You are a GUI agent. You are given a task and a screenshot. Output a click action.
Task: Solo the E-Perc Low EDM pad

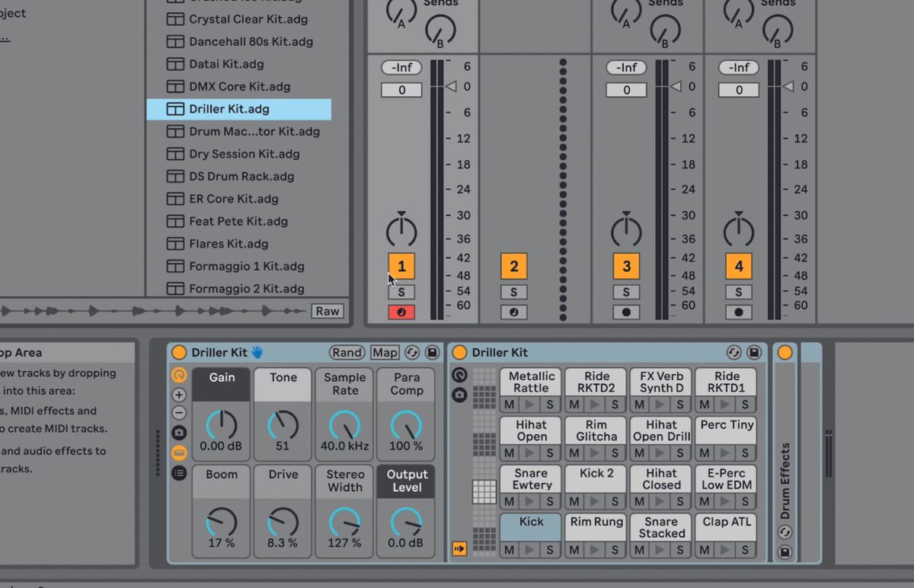tap(745, 501)
